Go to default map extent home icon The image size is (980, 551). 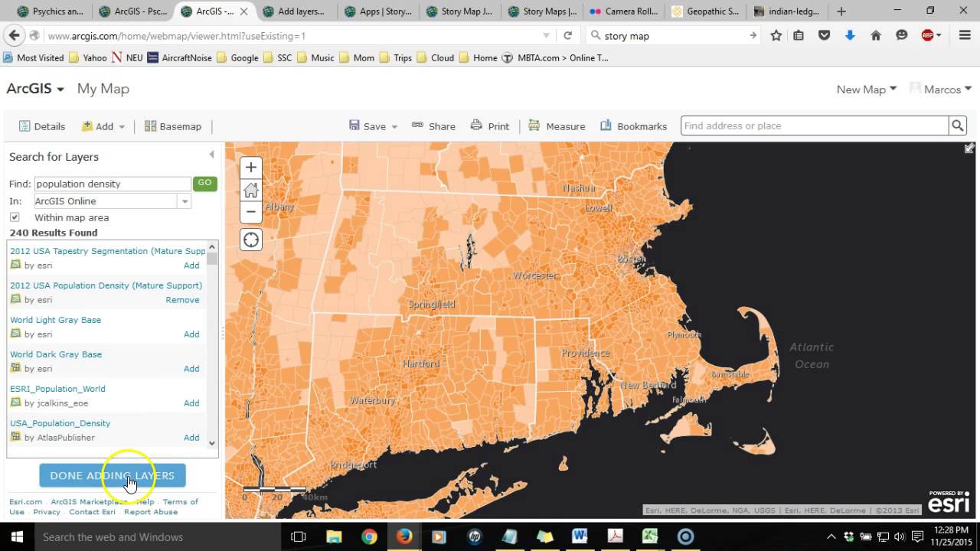250,190
